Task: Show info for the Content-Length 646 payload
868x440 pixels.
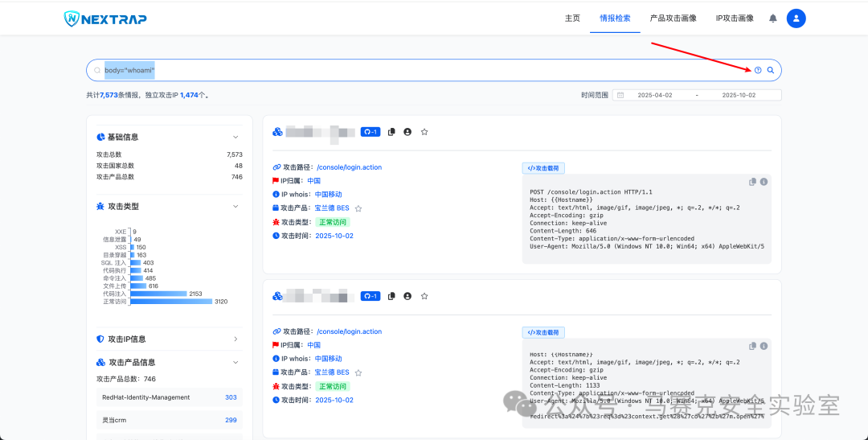Action: click(764, 182)
